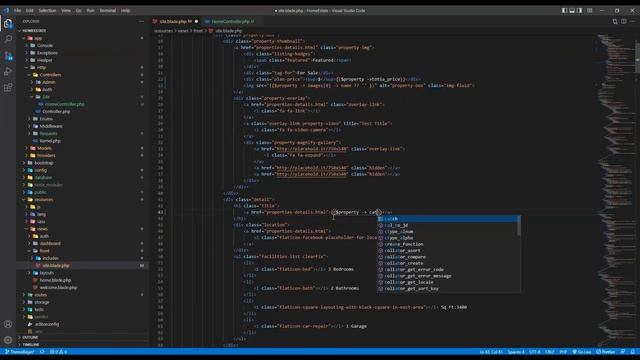This screenshot has width=640, height=360.
Task: Open the Manage gear icon
Action: point(8,340)
